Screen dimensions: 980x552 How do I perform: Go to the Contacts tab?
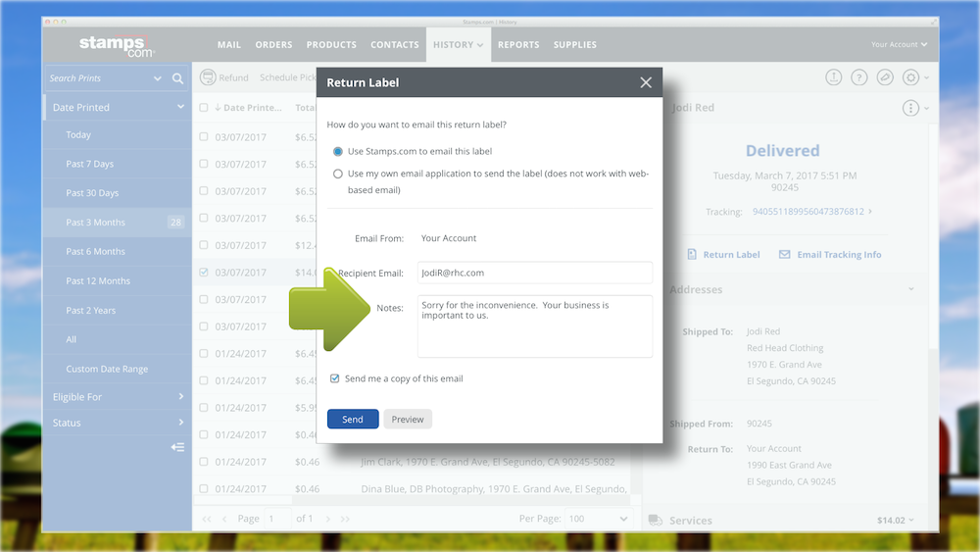click(394, 45)
